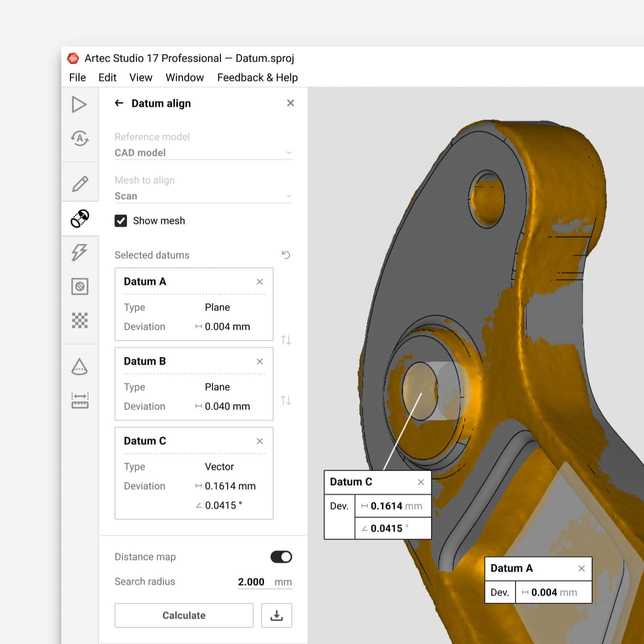
Task: Click the export download icon button
Action: [x=276, y=615]
